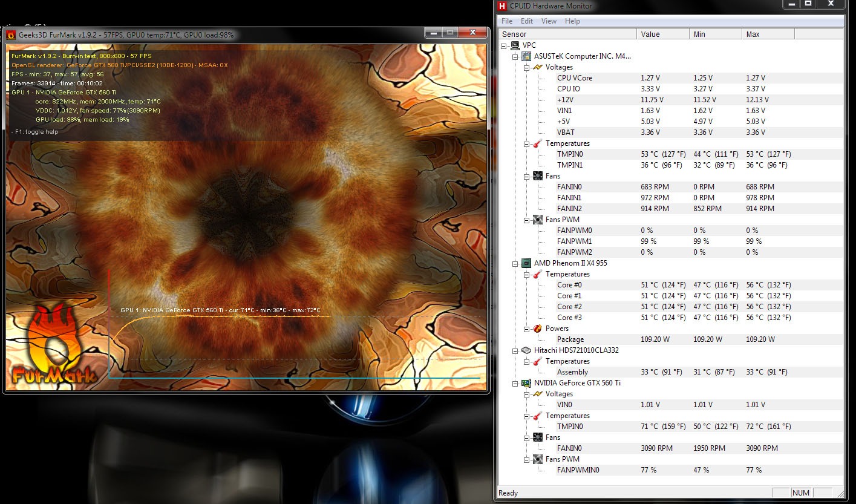Click the 109.20 W value of Package
Screen dimensions: 856x504
655,339
